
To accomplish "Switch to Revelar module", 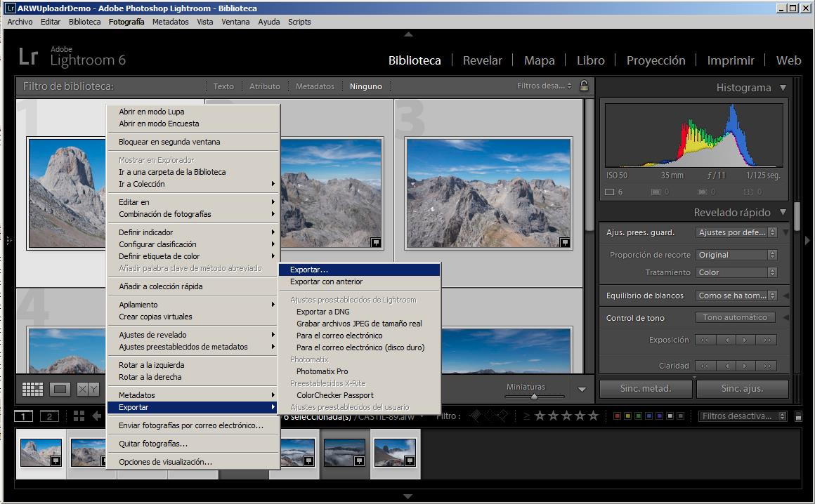I will (x=483, y=60).
